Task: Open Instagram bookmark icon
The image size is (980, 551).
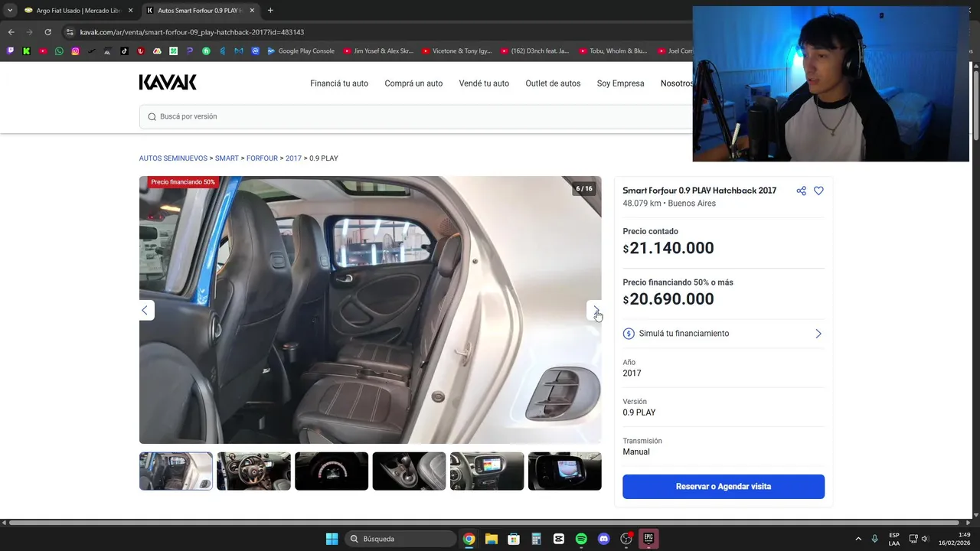Action: [x=75, y=51]
